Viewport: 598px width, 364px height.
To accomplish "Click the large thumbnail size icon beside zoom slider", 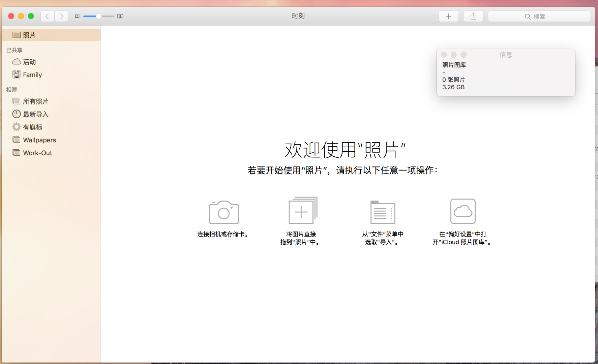I will pyautogui.click(x=120, y=16).
